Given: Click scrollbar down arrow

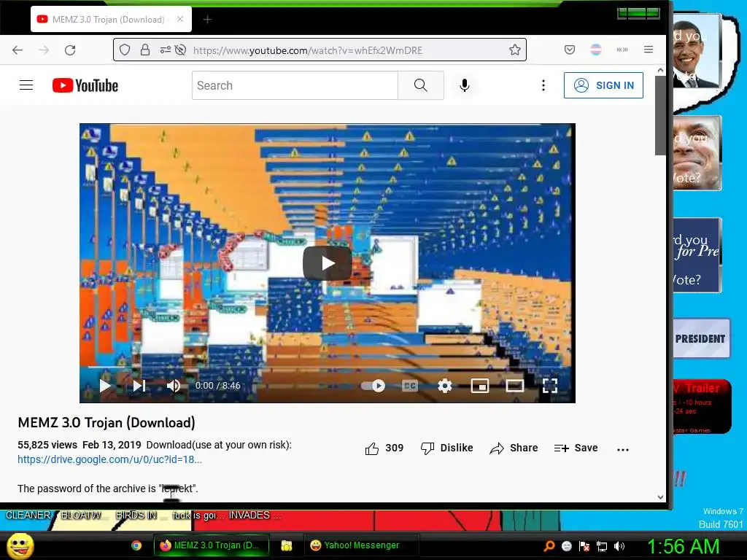Looking at the screenshot, I should point(660,497).
